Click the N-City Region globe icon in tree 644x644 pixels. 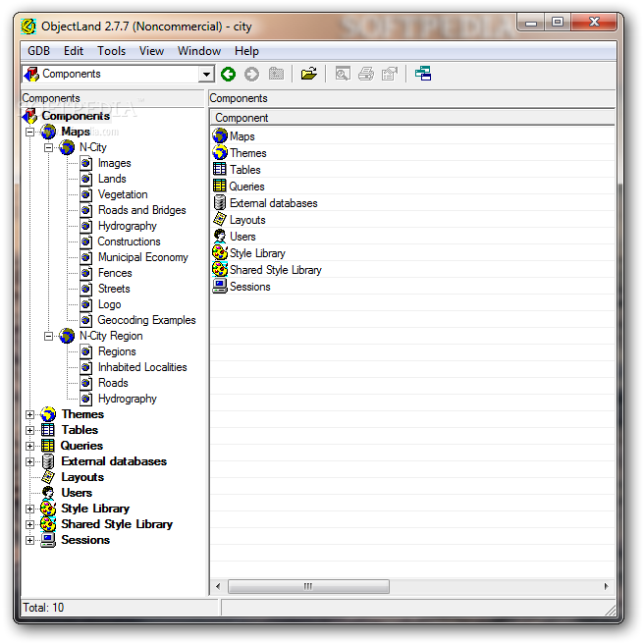coord(67,336)
